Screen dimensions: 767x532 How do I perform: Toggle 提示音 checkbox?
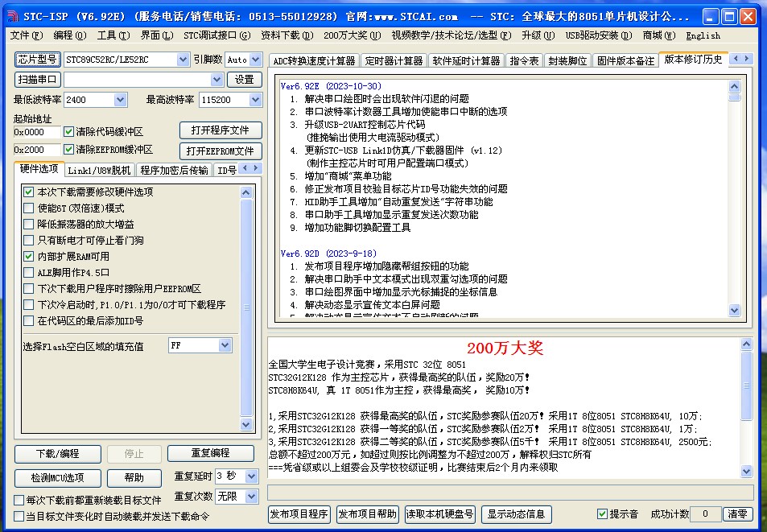tap(603, 514)
